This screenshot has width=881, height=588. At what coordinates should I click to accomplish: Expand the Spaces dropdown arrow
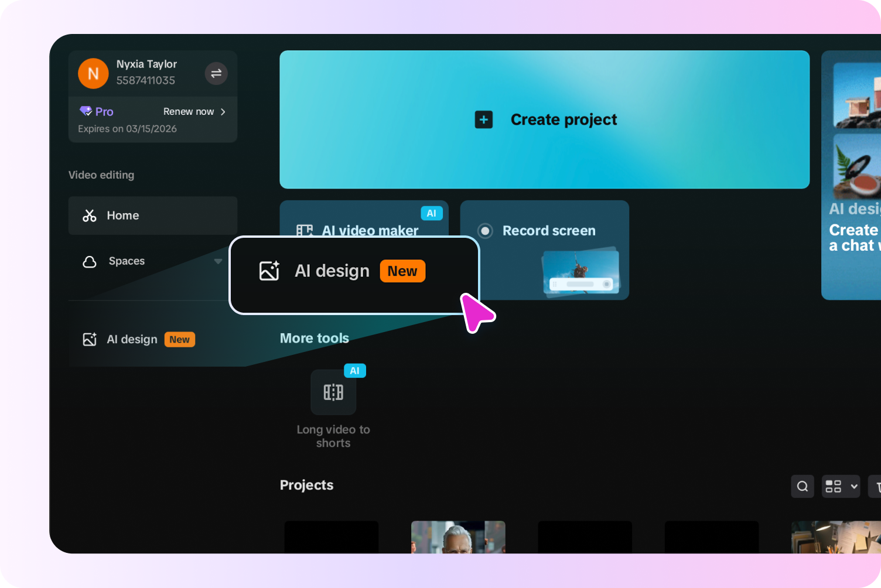(x=218, y=261)
